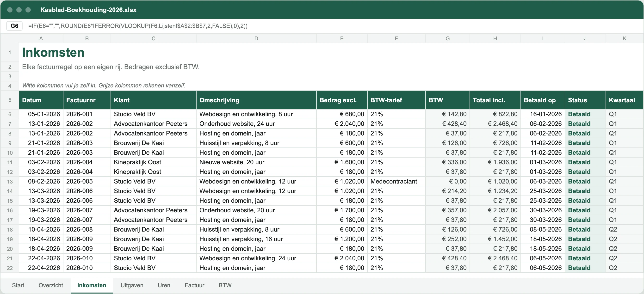Click the Omschrijving header cell

pos(256,100)
